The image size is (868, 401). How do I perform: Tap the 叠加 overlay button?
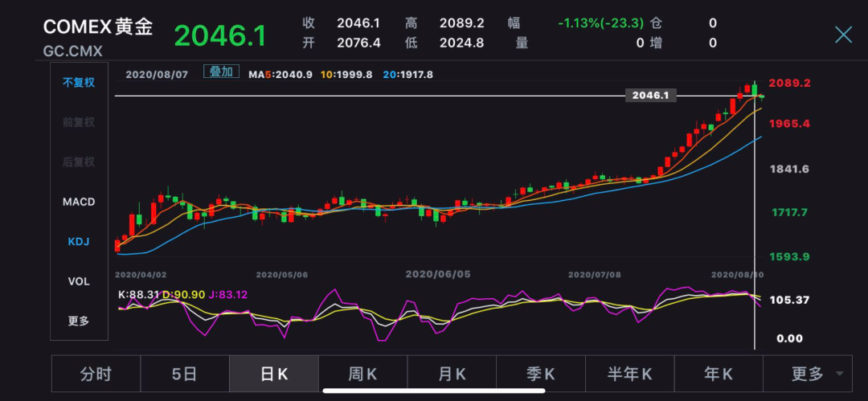(221, 72)
